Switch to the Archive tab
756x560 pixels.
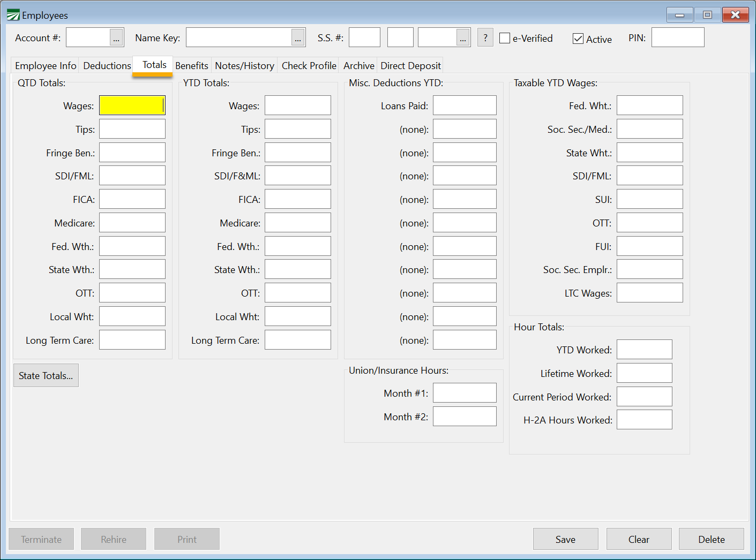click(359, 65)
